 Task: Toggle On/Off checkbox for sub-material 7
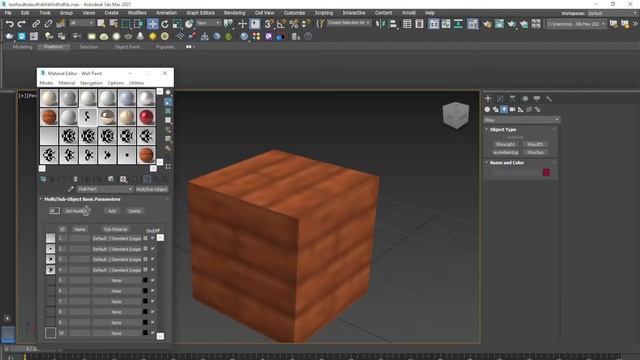[x=153, y=301]
